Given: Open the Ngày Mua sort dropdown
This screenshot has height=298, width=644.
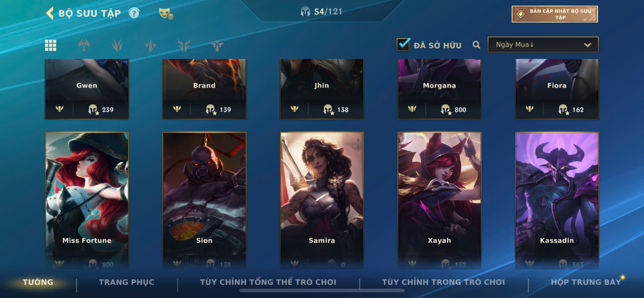Looking at the screenshot, I should 543,45.
